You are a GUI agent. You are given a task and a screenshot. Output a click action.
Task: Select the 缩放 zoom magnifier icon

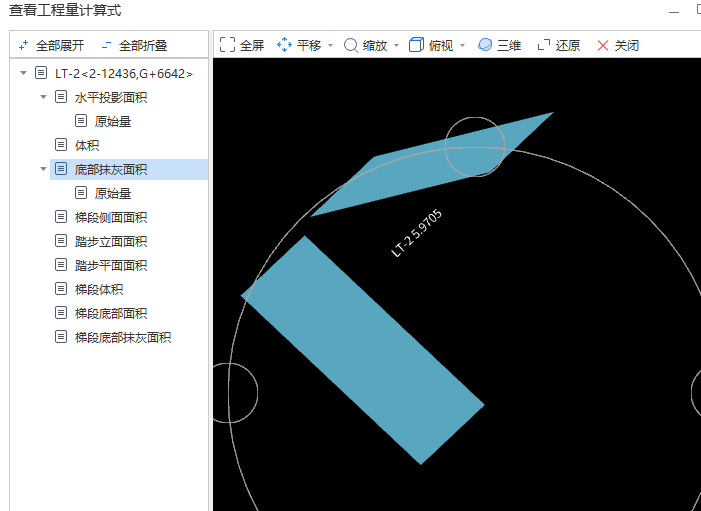click(351, 45)
